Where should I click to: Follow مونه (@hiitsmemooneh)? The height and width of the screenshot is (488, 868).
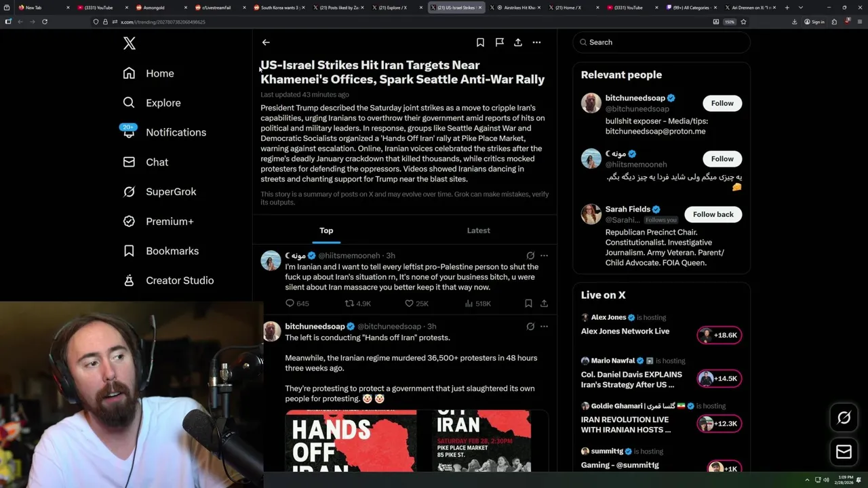[722, 159]
